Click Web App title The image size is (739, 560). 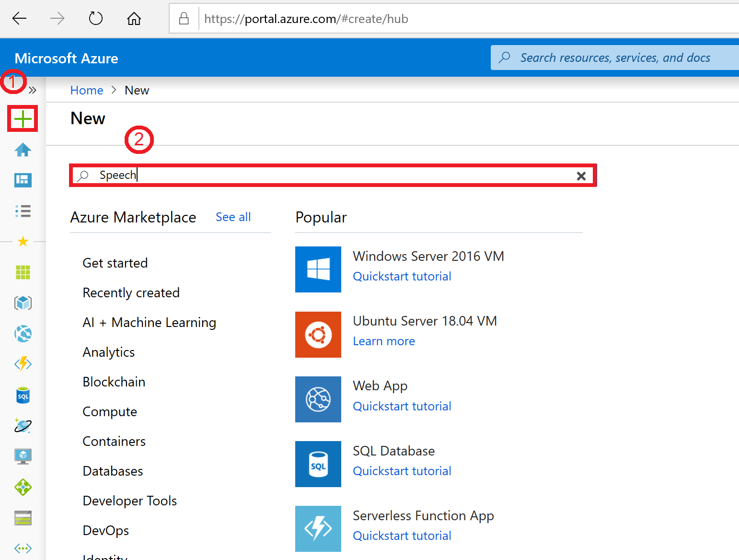point(380,386)
